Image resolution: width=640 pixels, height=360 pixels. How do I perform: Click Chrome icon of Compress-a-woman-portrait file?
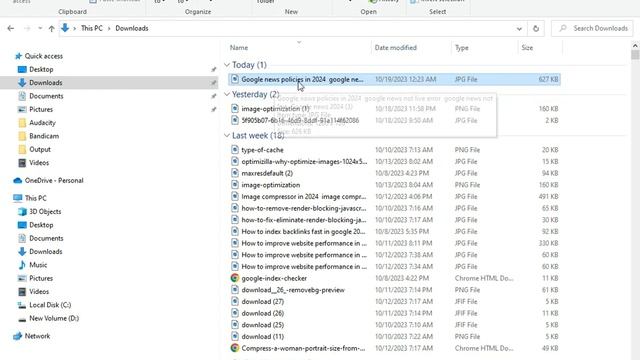pos(235,348)
